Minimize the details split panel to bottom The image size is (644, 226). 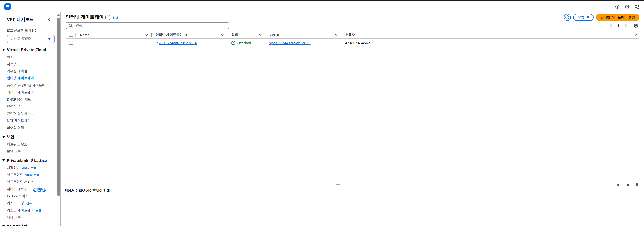(x=618, y=184)
